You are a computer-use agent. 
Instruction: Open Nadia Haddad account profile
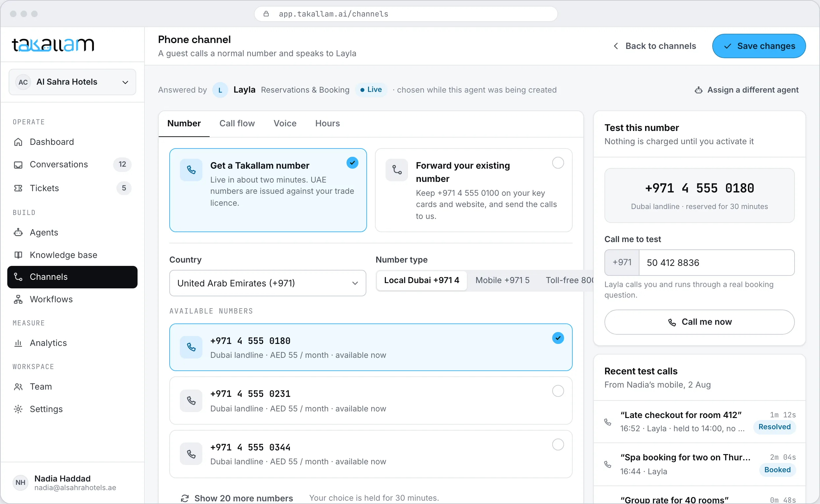point(72,483)
